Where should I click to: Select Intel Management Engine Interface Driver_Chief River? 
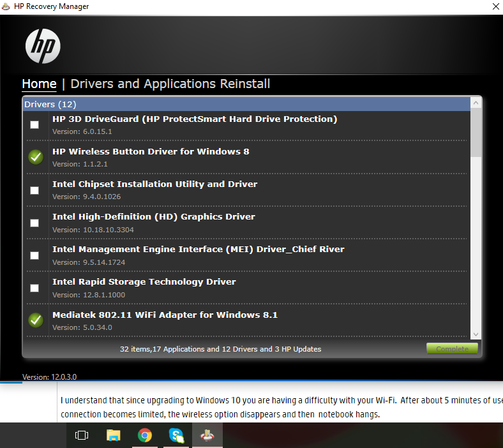click(x=199, y=249)
